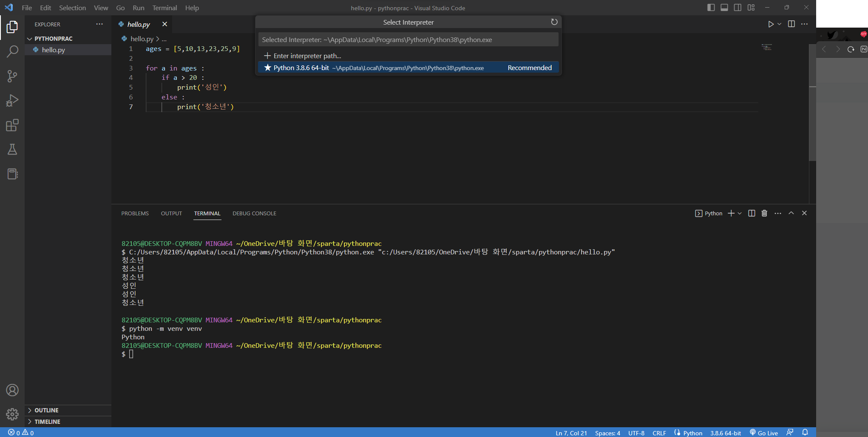Change encoding via UTF-8
The image size is (868, 437).
pyautogui.click(x=636, y=433)
